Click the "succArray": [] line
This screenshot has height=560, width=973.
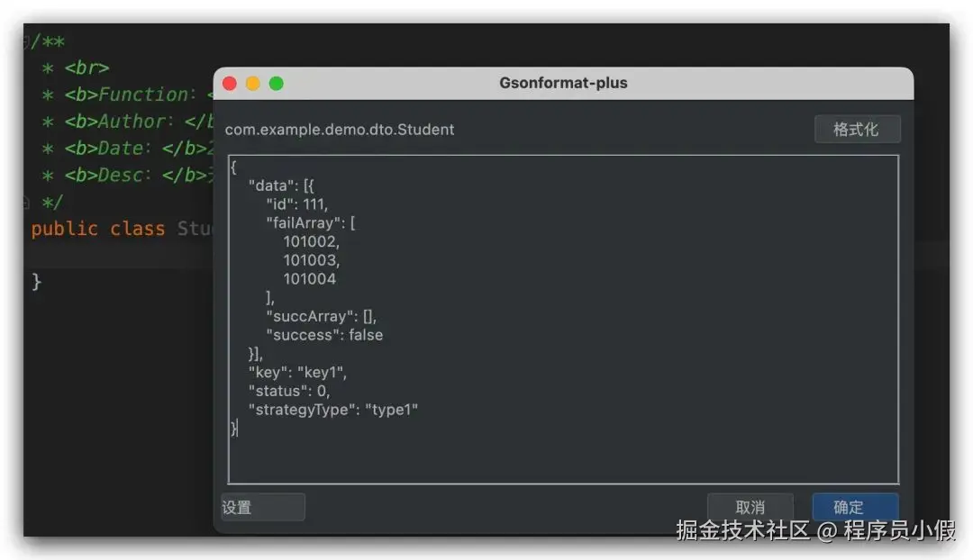tap(321, 316)
